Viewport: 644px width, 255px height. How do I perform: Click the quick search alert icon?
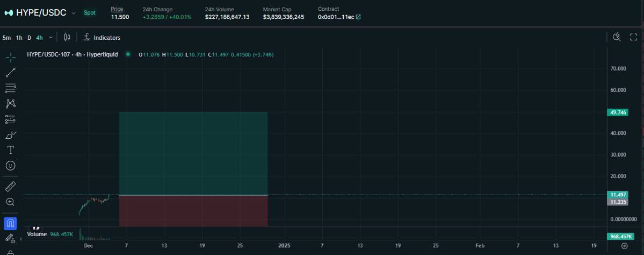point(616,38)
